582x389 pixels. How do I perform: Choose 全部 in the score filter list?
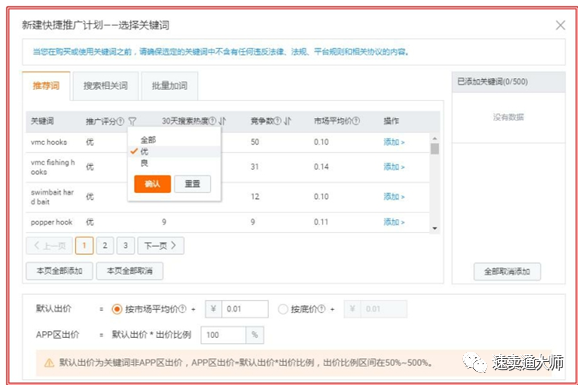tap(148, 140)
